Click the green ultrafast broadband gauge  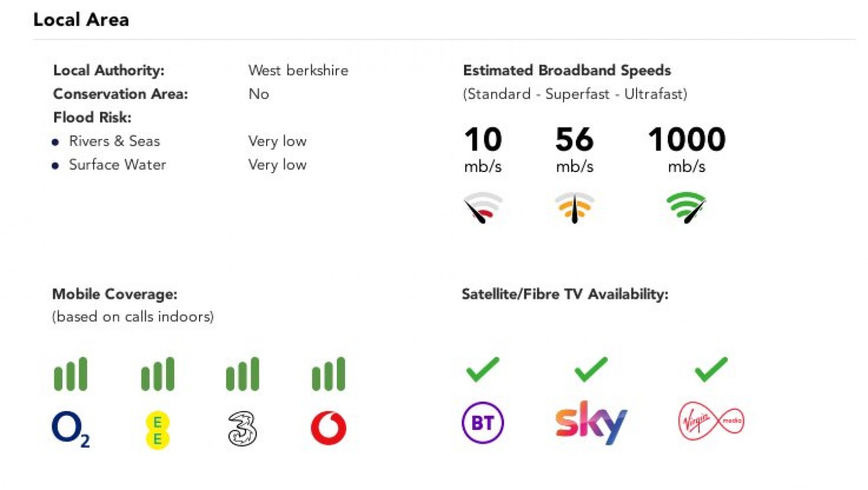[686, 207]
